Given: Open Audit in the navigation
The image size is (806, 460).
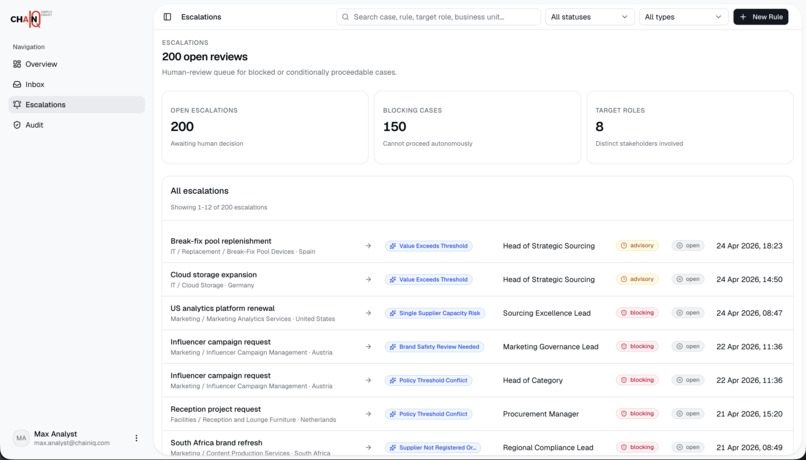Looking at the screenshot, I should [x=77, y=125].
